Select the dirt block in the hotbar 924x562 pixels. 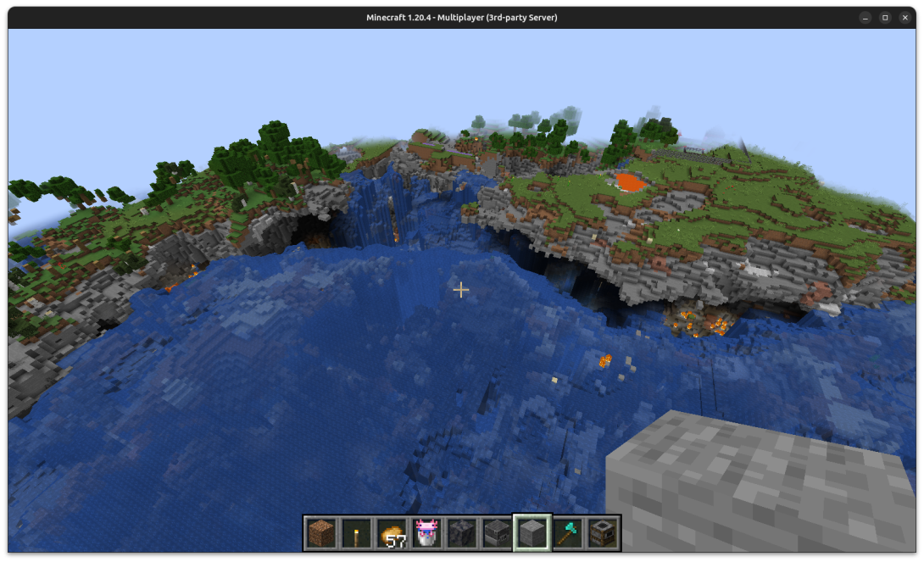click(x=323, y=531)
